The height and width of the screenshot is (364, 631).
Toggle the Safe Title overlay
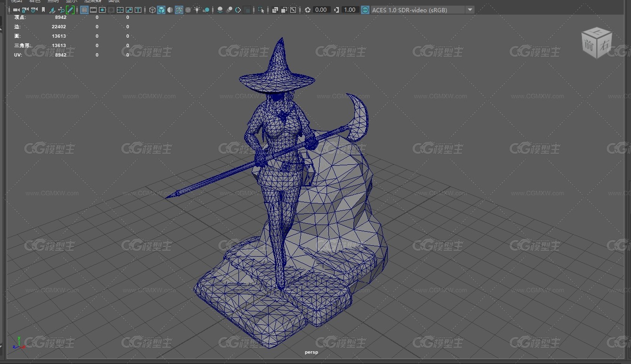point(138,9)
